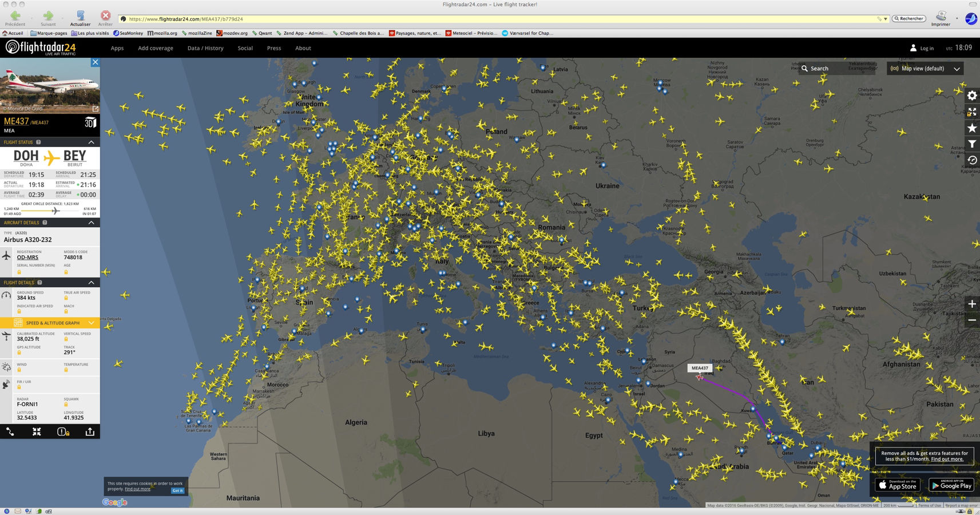Click the browser URL address bar

[x=503, y=19]
